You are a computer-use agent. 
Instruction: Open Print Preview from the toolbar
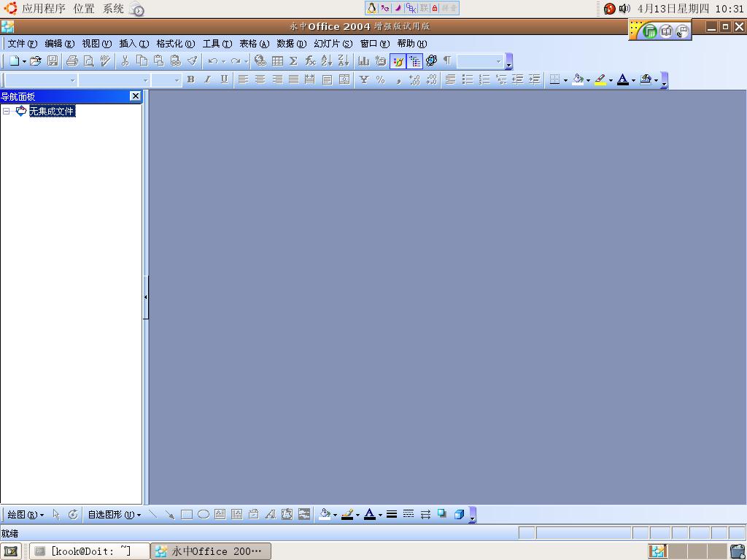(88, 61)
